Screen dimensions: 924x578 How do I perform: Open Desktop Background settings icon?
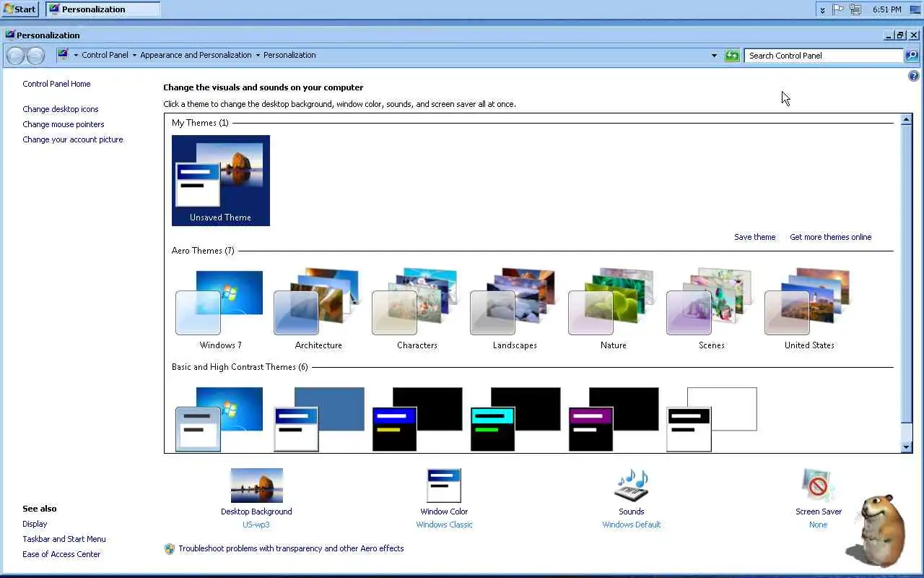pyautogui.click(x=256, y=486)
